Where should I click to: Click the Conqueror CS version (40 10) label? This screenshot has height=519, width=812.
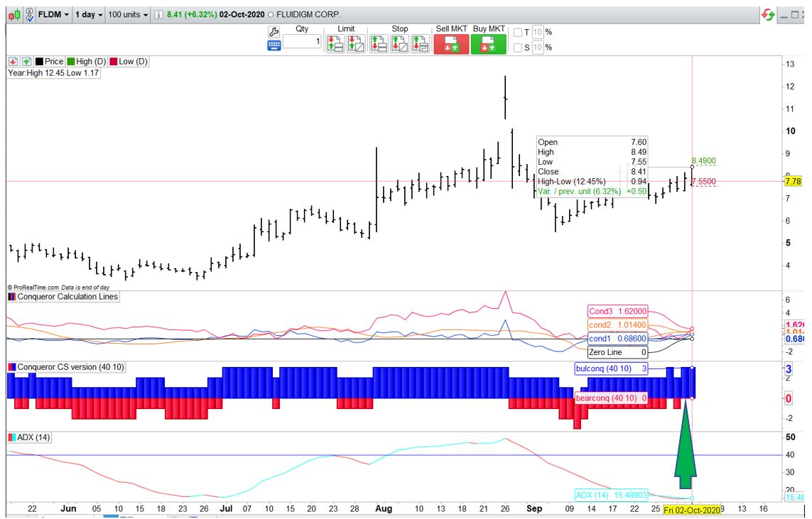71,367
